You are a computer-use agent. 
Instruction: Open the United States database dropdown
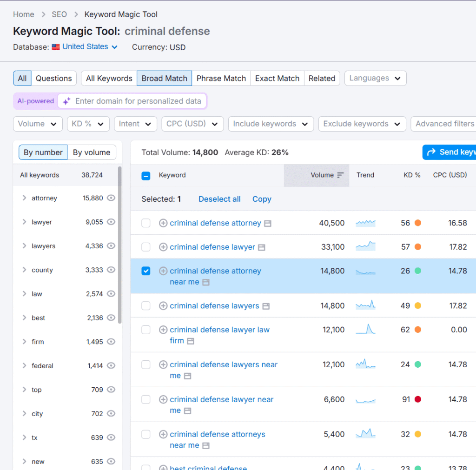tap(90, 47)
